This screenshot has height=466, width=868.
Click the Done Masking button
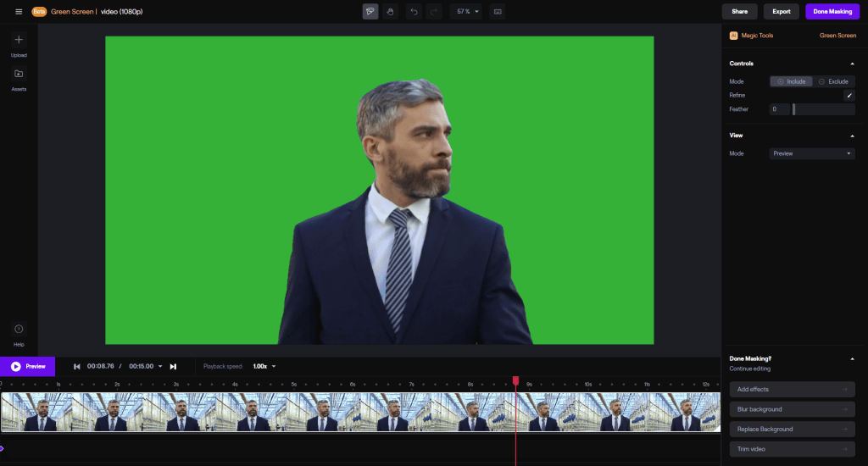(832, 12)
